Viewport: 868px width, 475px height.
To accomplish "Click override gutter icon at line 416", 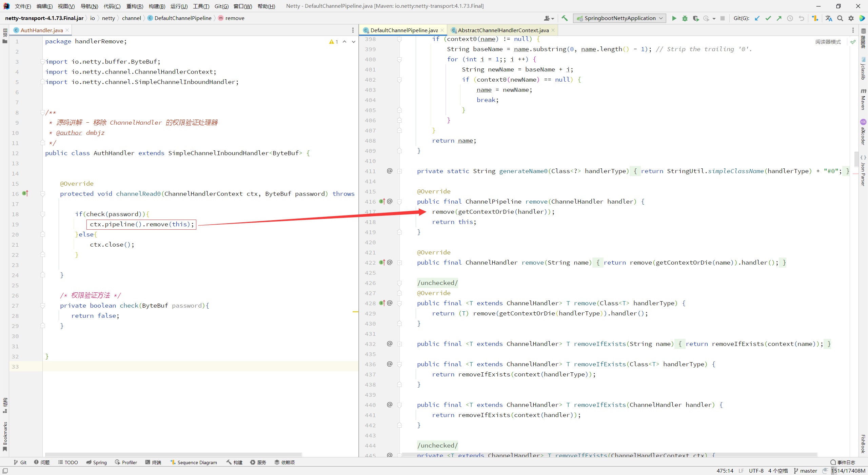I will coord(382,202).
